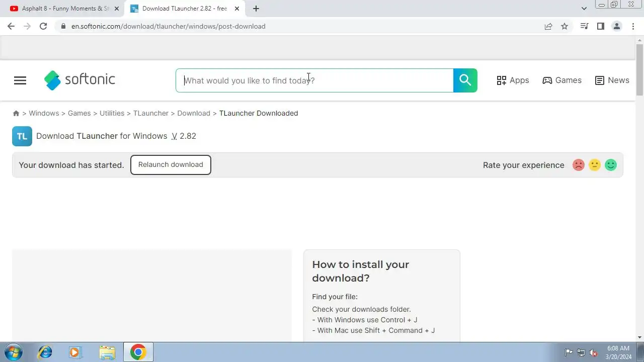Open the clock showing 6:08 AM
This screenshot has height=362, width=644.
[x=618, y=352]
